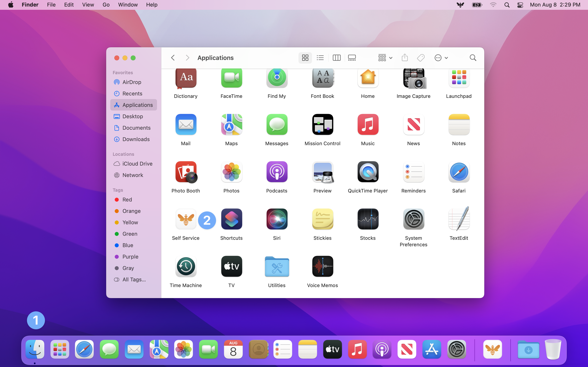Click the Share toolbar icon
Image resolution: width=588 pixels, height=367 pixels.
(x=404, y=58)
